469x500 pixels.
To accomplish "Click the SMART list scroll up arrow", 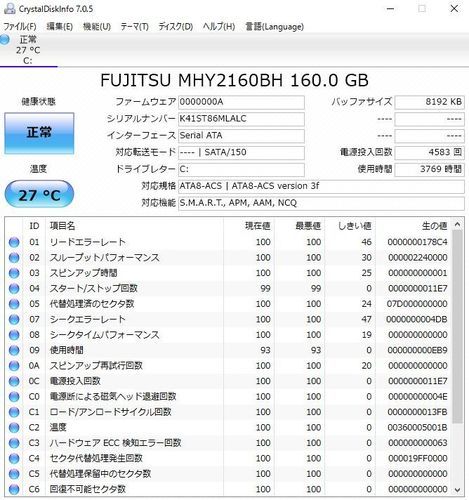I will coord(458,225).
